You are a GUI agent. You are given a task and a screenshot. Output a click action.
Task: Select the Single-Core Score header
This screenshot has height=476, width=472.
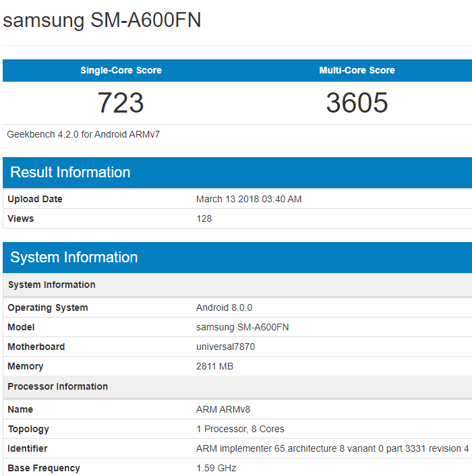pos(121,70)
